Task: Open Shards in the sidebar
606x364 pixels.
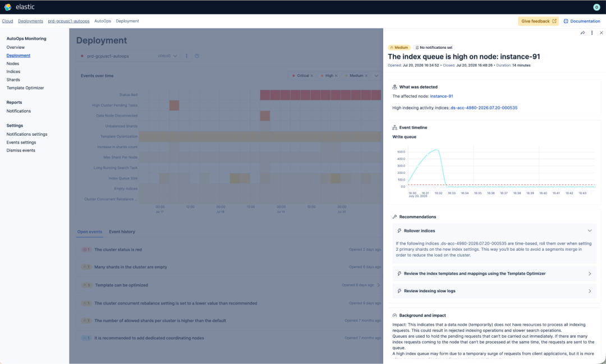Action: [x=13, y=80]
